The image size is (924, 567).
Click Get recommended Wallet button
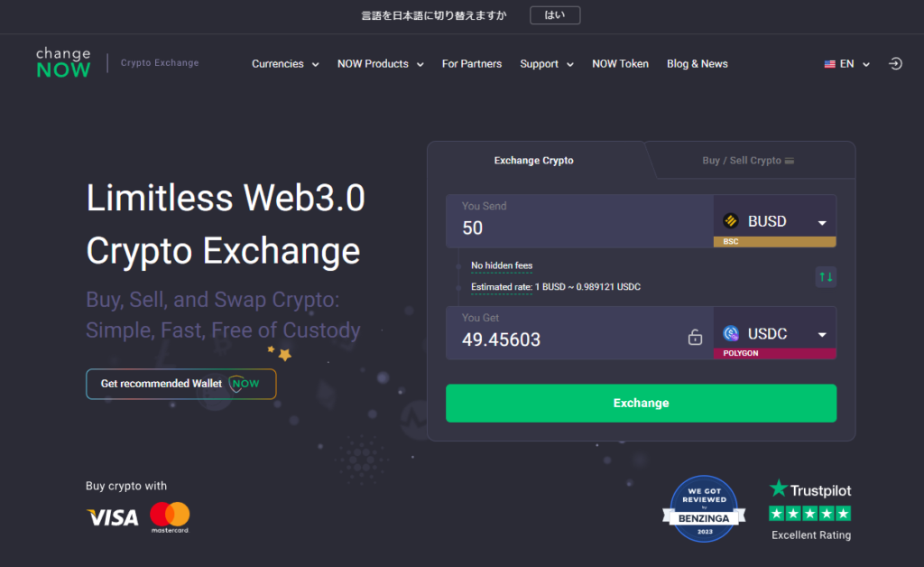[x=180, y=384]
